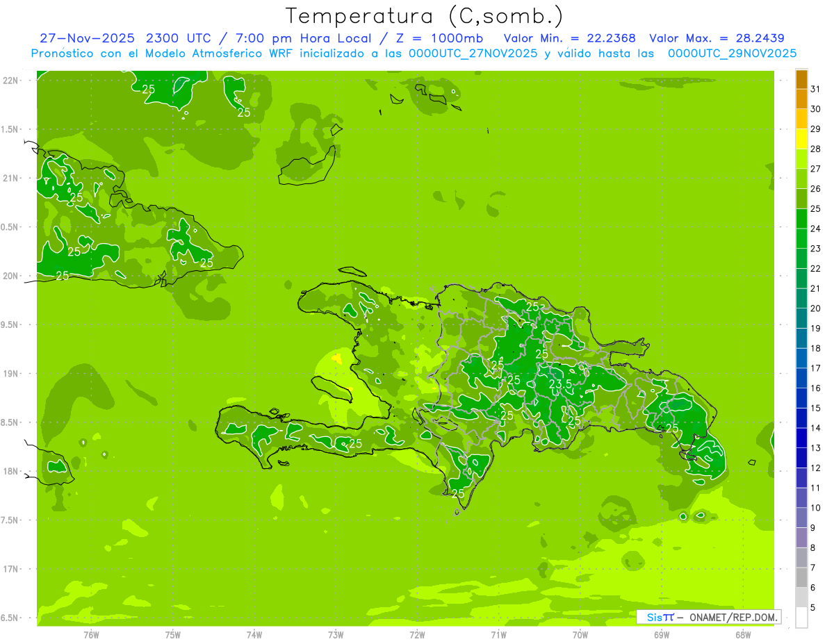Image resolution: width=834 pixels, height=644 pixels.
Task: Click the '21N' latitude label
Action: click(10, 178)
